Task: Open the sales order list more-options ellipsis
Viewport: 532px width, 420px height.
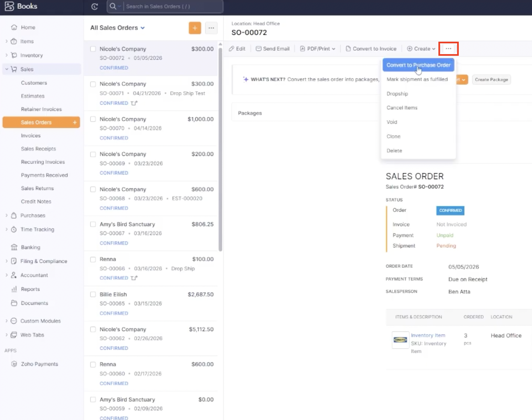Action: point(211,28)
